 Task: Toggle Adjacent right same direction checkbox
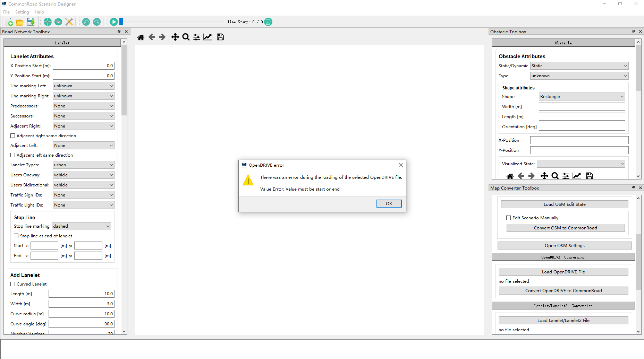point(13,136)
